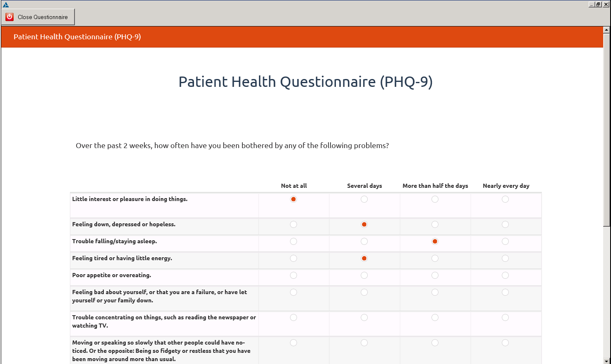
Task: Mark 'More than half the days' for feeling tired
Action: 435,259
